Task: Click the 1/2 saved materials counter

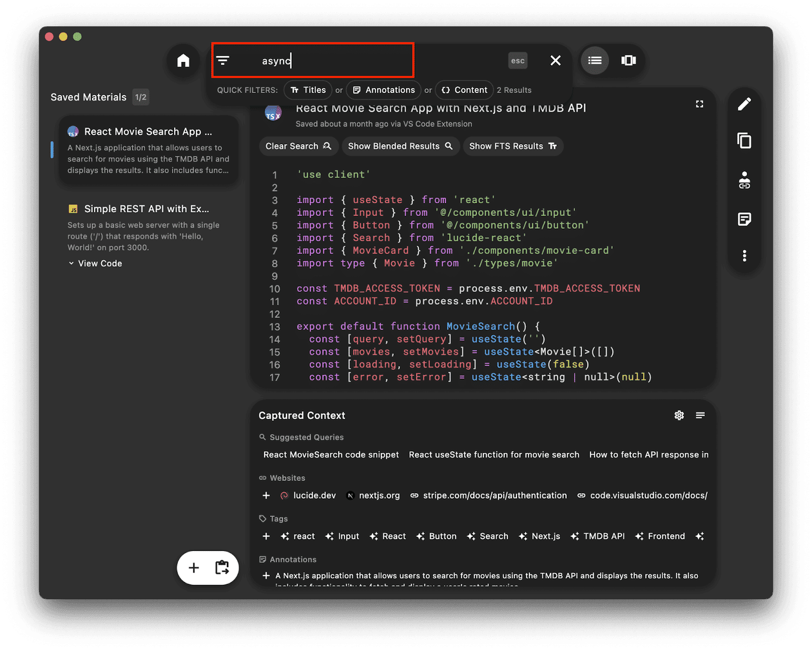Action: (140, 97)
